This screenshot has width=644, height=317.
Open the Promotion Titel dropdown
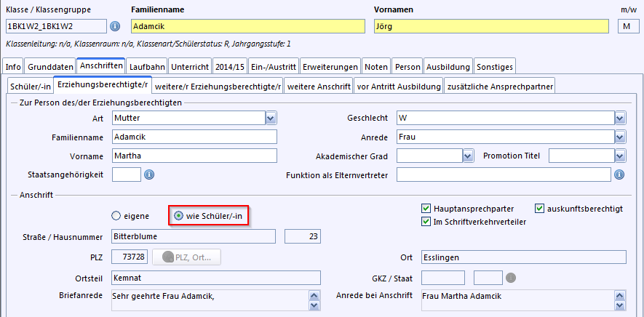pos(620,156)
